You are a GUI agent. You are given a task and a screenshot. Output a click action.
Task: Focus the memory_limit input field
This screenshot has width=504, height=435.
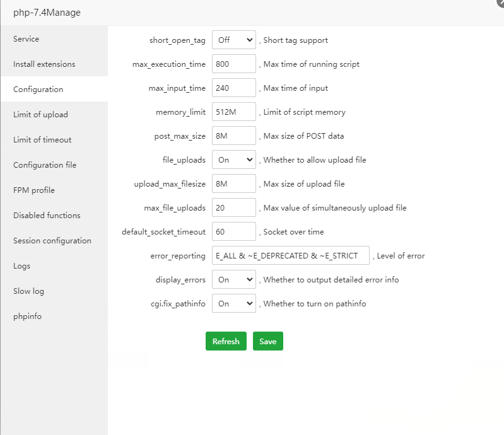(x=233, y=112)
